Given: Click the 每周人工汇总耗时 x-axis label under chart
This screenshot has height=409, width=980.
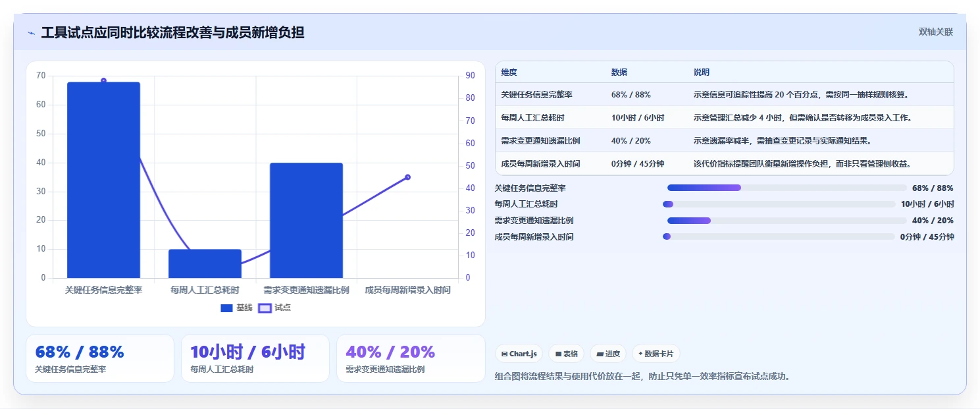Looking at the screenshot, I should pyautogui.click(x=205, y=290).
